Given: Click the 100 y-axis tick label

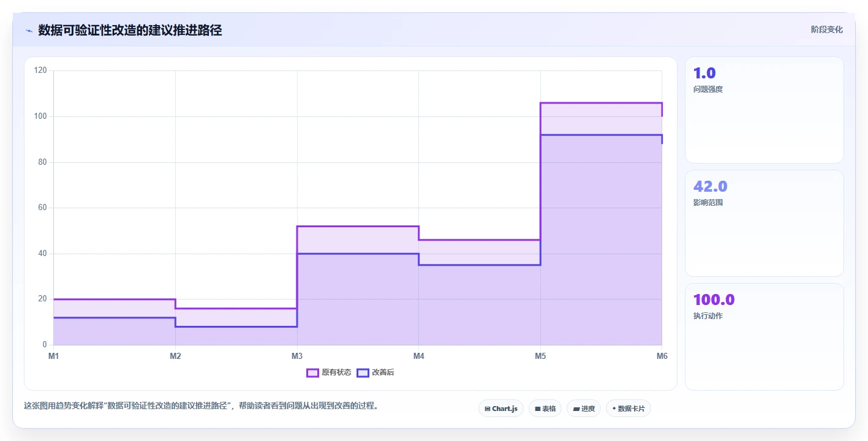Looking at the screenshot, I should click(40, 116).
